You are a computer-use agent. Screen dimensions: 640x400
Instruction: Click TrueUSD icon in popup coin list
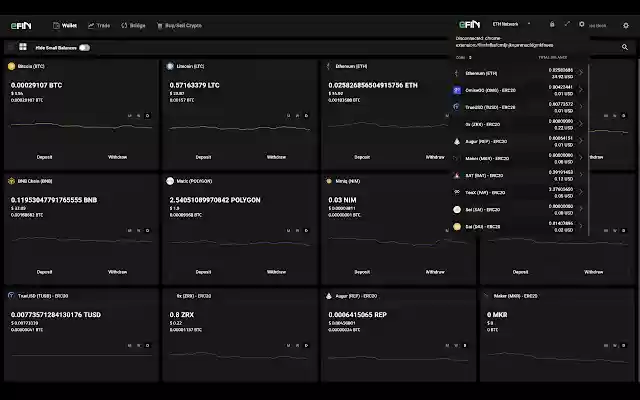pyautogui.click(x=457, y=107)
